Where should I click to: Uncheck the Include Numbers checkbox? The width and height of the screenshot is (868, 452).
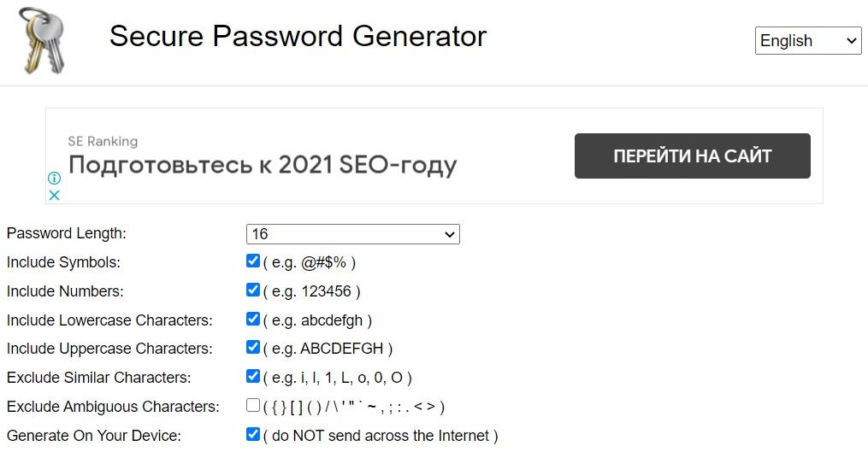(x=253, y=291)
